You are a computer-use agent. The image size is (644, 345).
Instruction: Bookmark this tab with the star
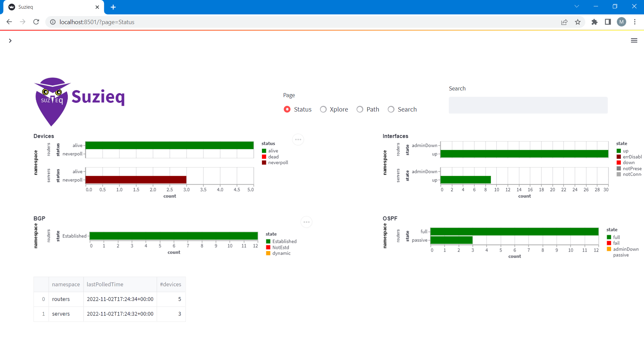pos(578,22)
